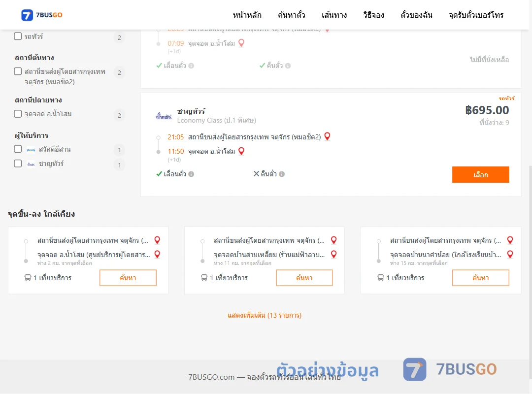Toggle ชาญทัวร์ operator checkbox
532x394 pixels.
[x=18, y=164]
